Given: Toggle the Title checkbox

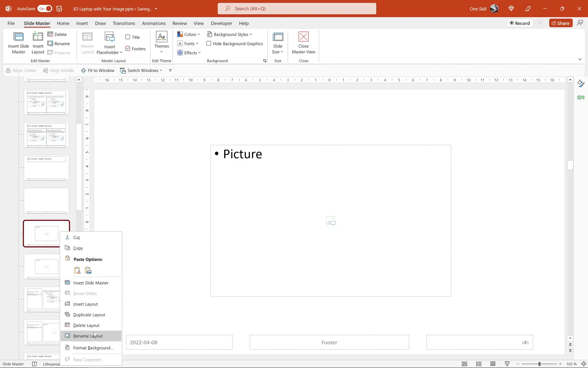Looking at the screenshot, I should [x=128, y=37].
